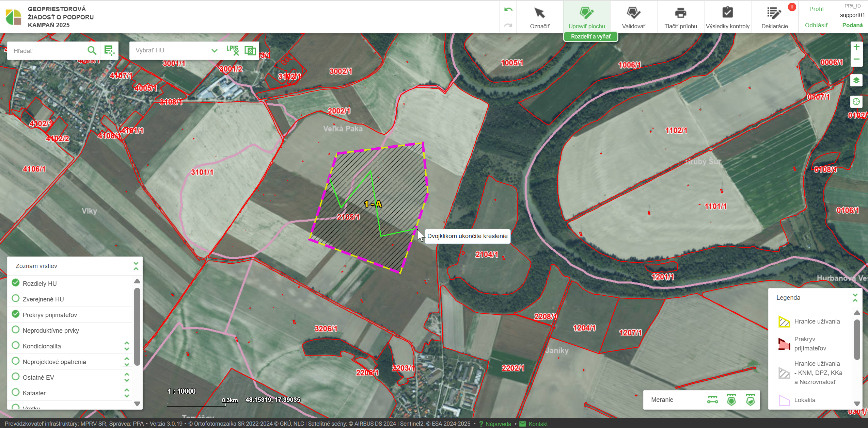
Task: Click the Tlačiť prílohu printer icon
Action: point(680,14)
